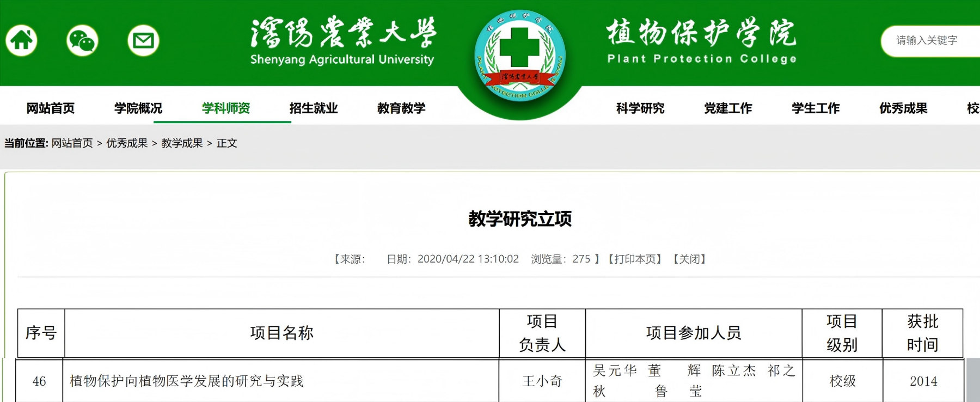Go to 教育教学 navigation item
Image resolution: width=980 pixels, height=402 pixels.
click(401, 108)
